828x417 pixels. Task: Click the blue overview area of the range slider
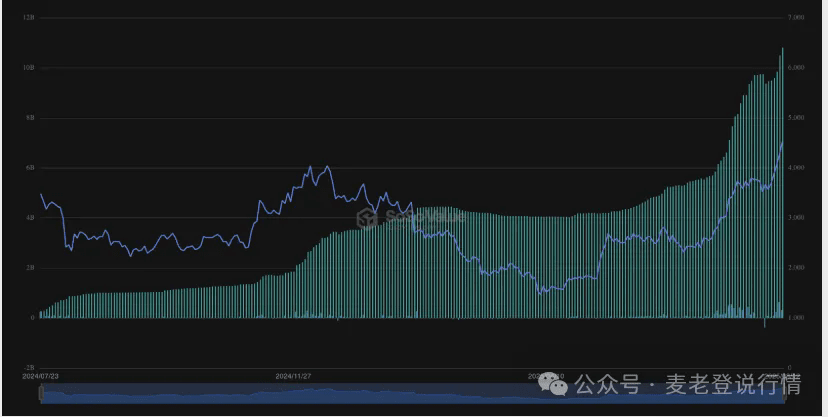412,394
